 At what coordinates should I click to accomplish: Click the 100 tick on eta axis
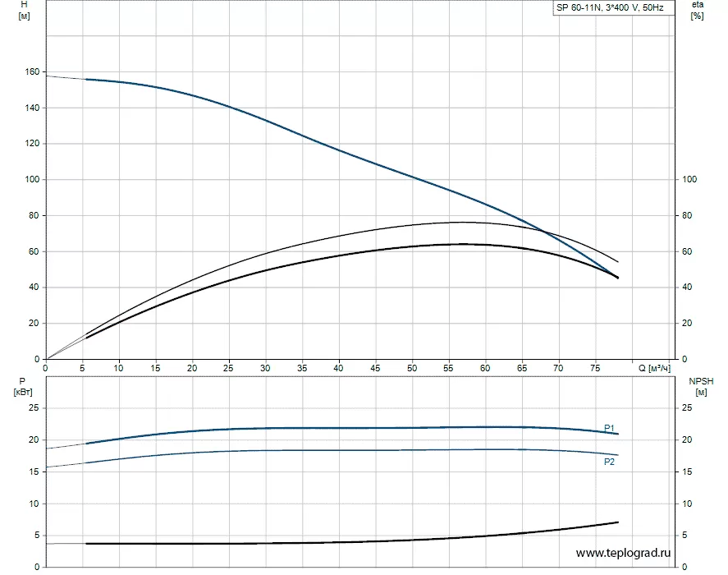(x=689, y=179)
